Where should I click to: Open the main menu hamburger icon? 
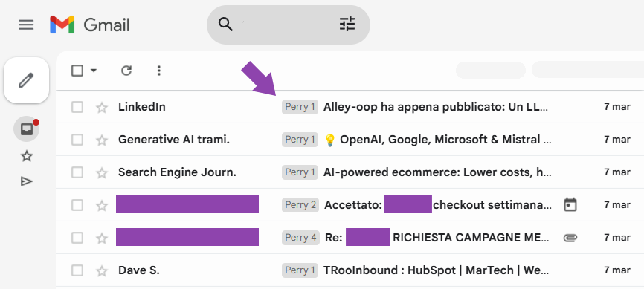tap(26, 25)
